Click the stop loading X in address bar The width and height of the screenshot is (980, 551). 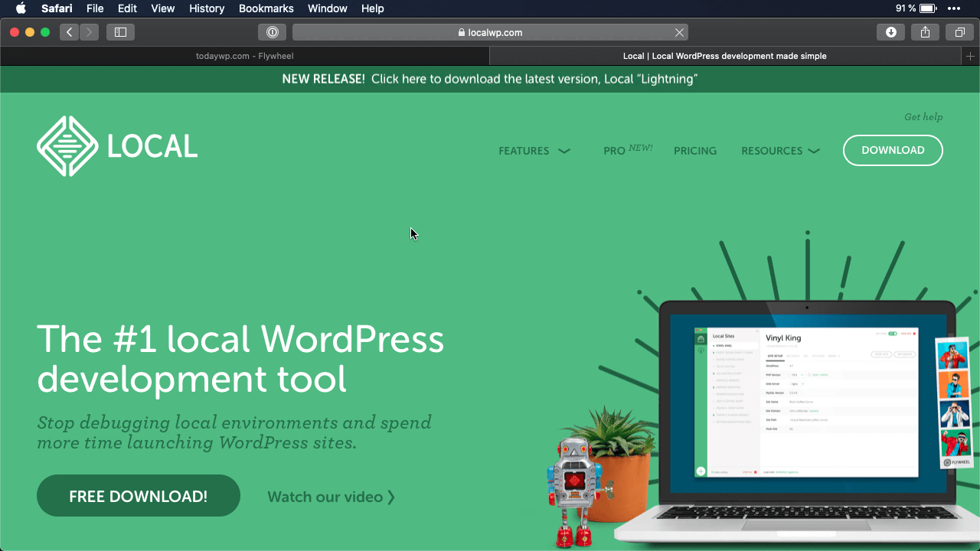coord(679,32)
